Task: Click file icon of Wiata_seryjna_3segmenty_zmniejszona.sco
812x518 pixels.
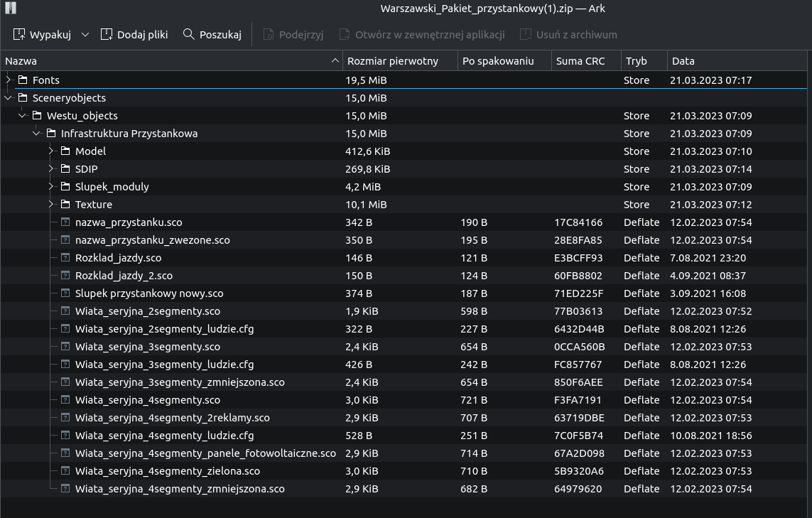Action: coord(65,382)
